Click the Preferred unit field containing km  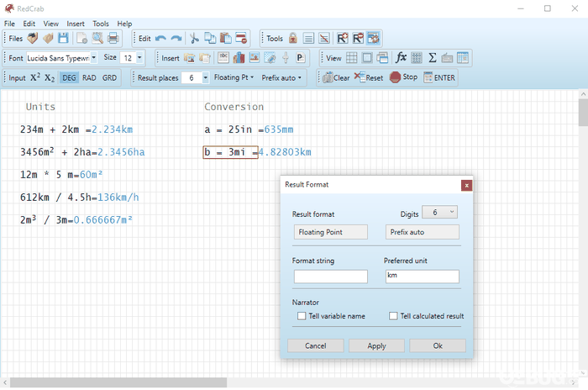[422, 277]
